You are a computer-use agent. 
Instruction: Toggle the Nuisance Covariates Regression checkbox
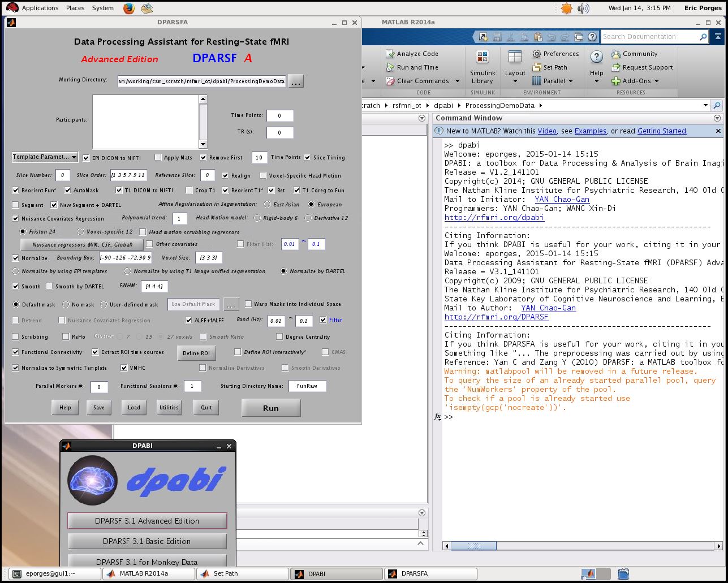(x=15, y=218)
